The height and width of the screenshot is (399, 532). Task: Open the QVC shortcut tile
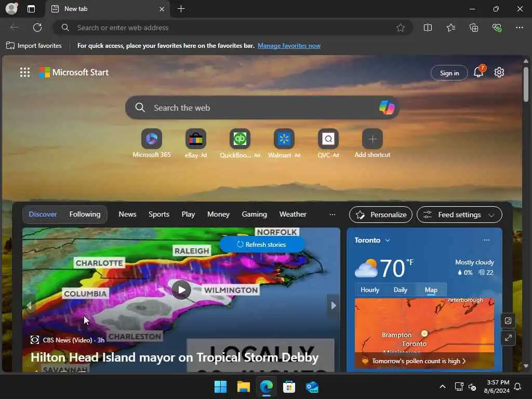coord(328,143)
